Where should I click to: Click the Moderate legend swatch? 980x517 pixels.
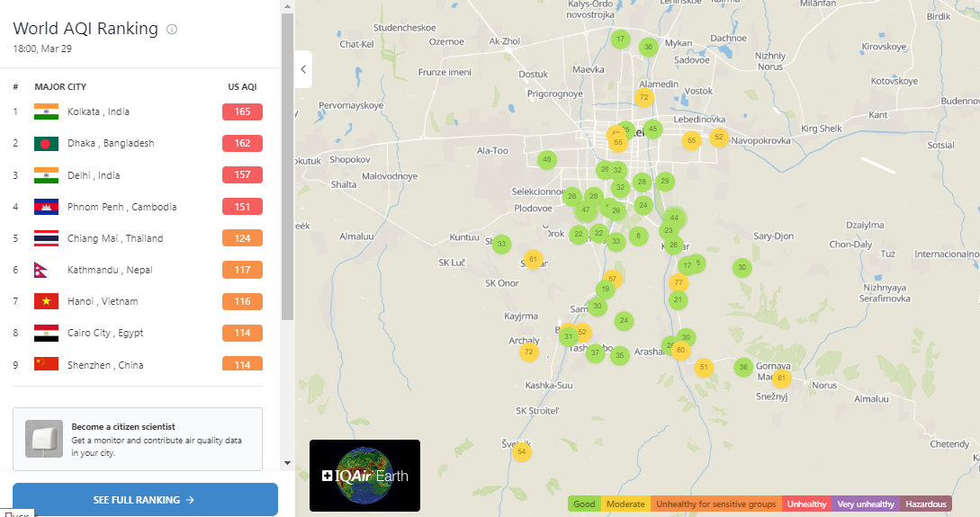625,504
